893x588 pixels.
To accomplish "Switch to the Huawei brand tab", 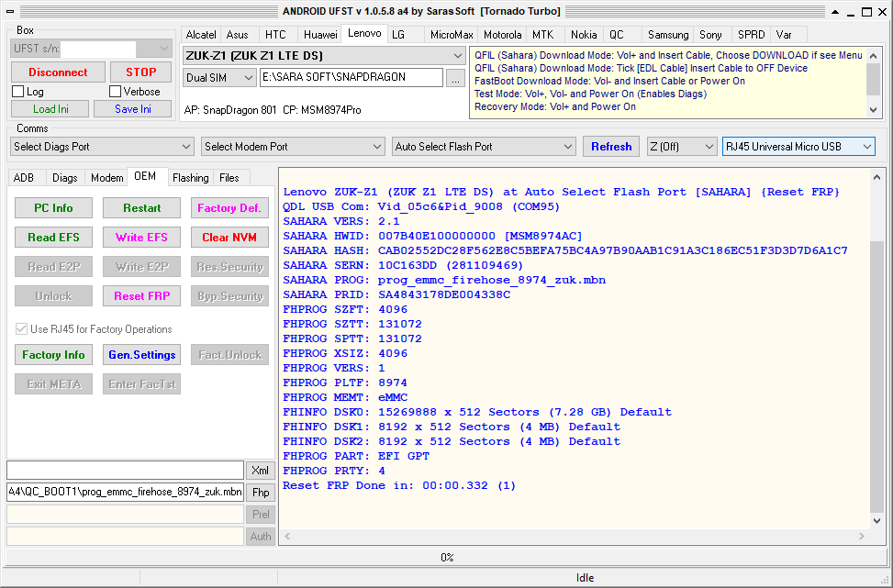I will pos(320,35).
